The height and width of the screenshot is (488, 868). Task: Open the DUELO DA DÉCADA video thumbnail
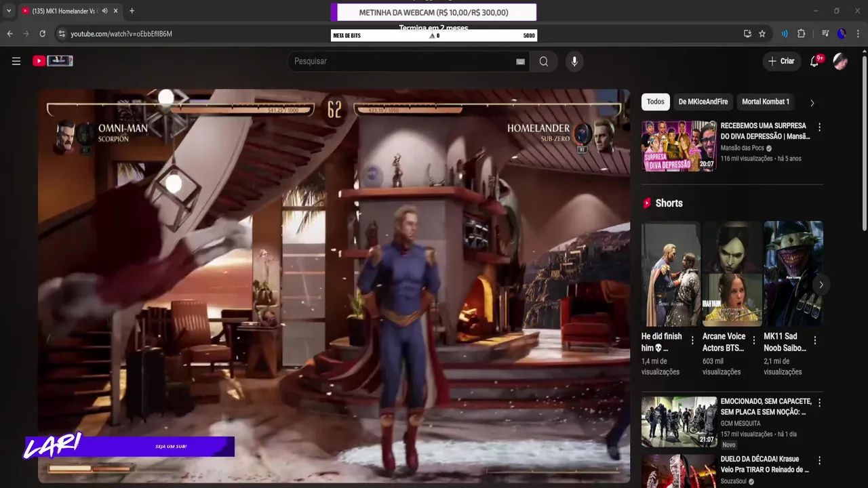(679, 471)
